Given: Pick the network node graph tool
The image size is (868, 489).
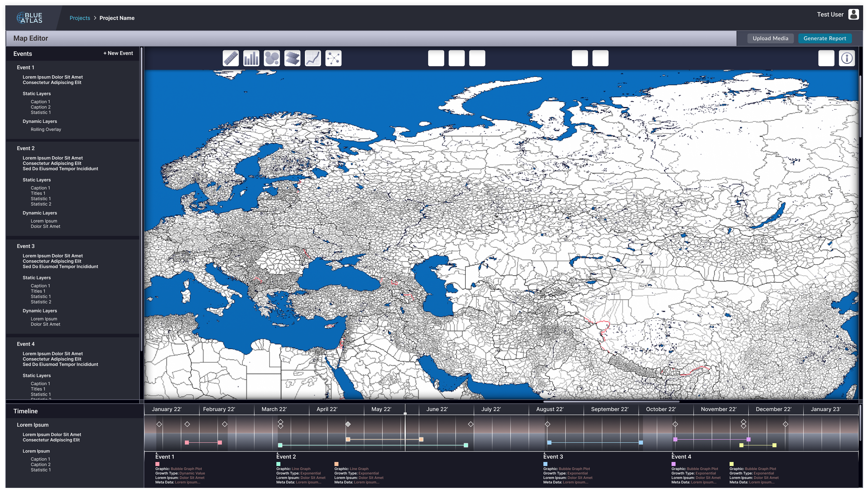Looking at the screenshot, I should coord(333,58).
